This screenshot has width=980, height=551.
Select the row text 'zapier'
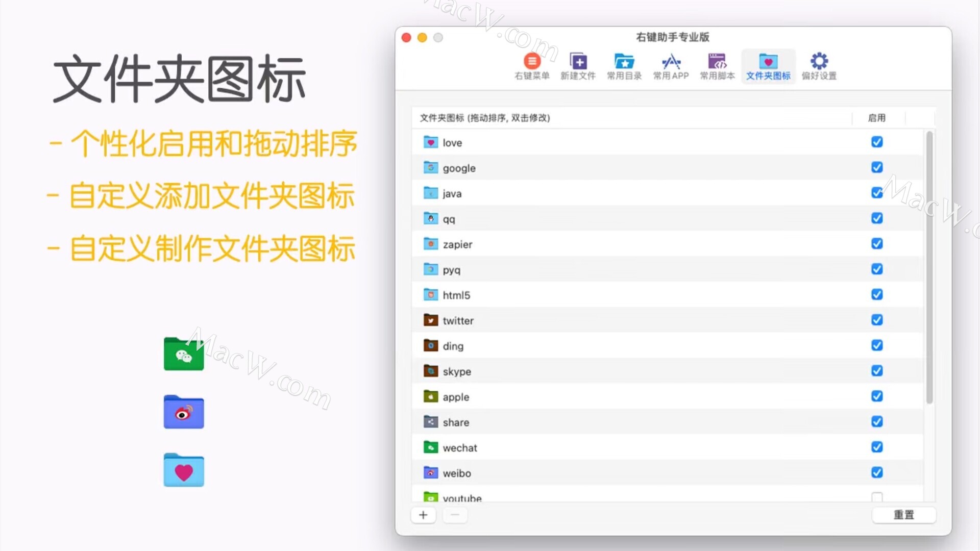click(457, 245)
